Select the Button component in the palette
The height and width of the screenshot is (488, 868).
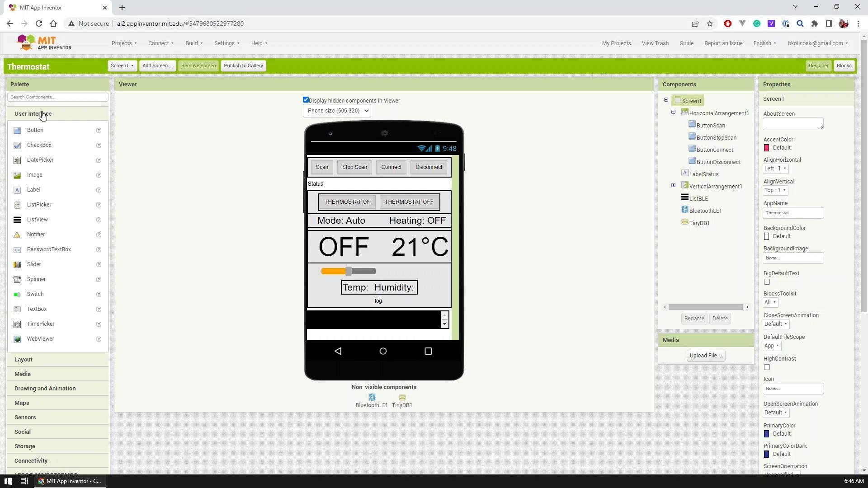point(35,130)
